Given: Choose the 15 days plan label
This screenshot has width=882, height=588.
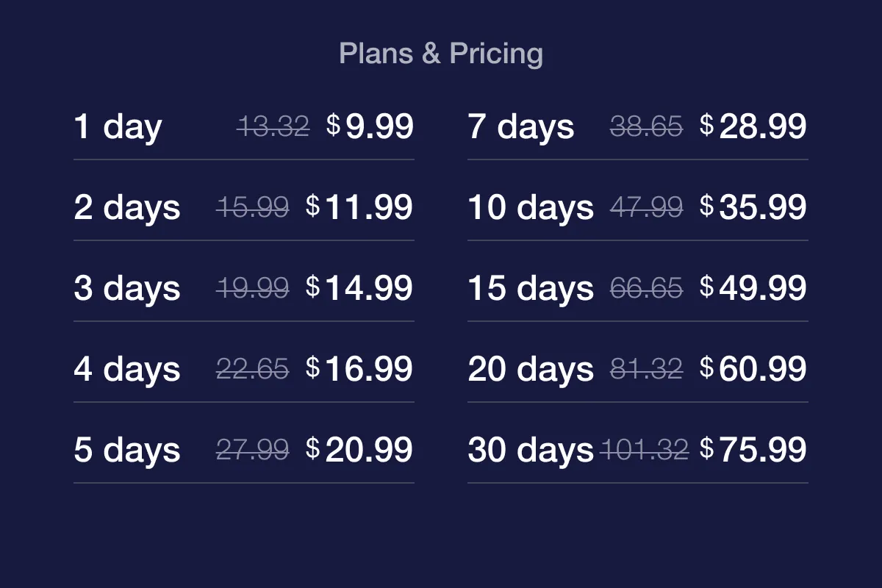Looking at the screenshot, I should [530, 289].
